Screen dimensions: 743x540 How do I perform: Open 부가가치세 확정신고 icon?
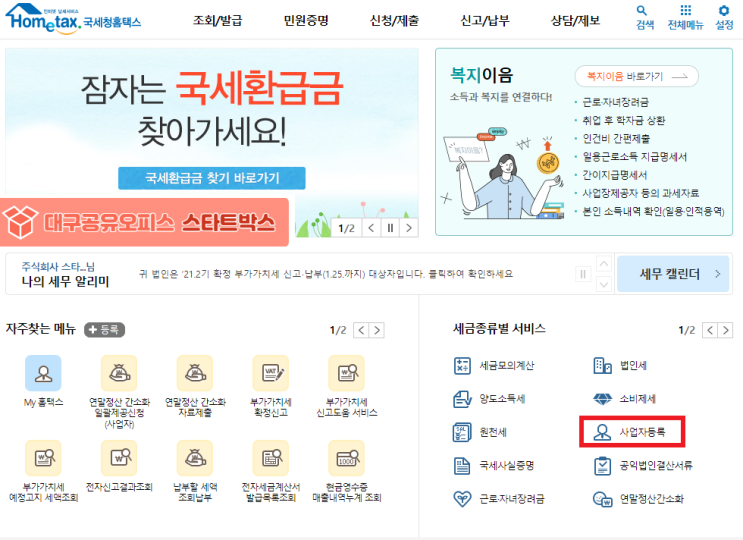click(x=271, y=373)
